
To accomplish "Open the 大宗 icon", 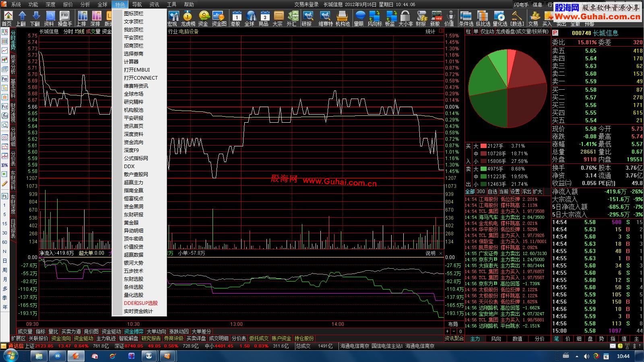I will (x=278, y=19).
